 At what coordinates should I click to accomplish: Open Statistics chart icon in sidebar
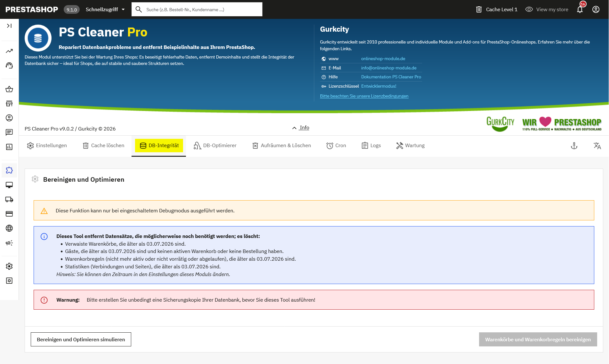point(9,147)
